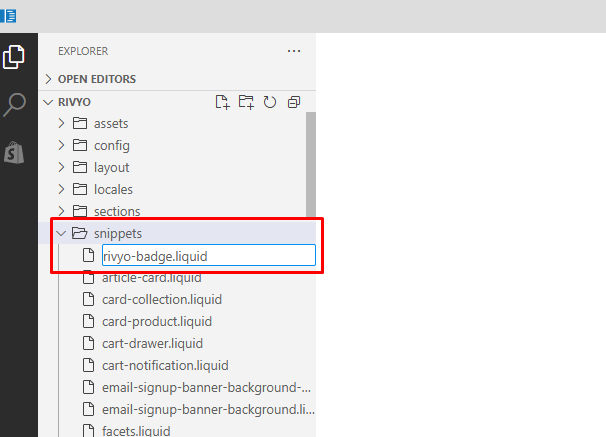606x437 pixels.
Task: Expand the config folder
Action: click(61, 145)
